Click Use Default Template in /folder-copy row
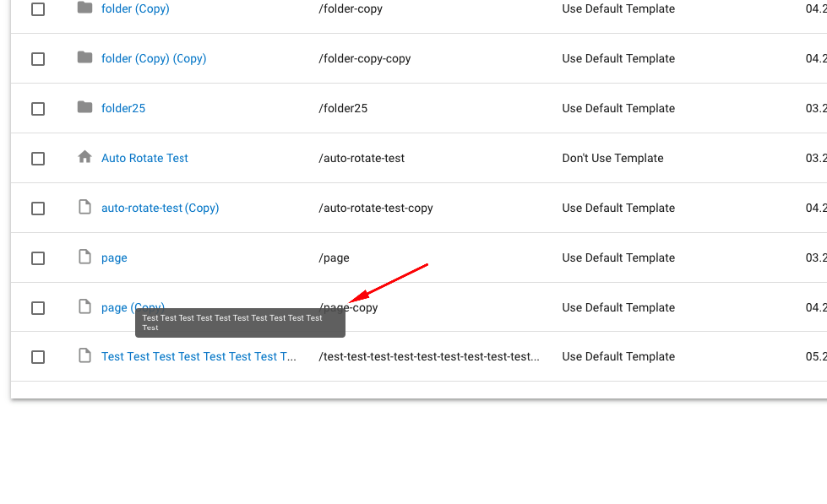The image size is (827, 504). point(618,9)
